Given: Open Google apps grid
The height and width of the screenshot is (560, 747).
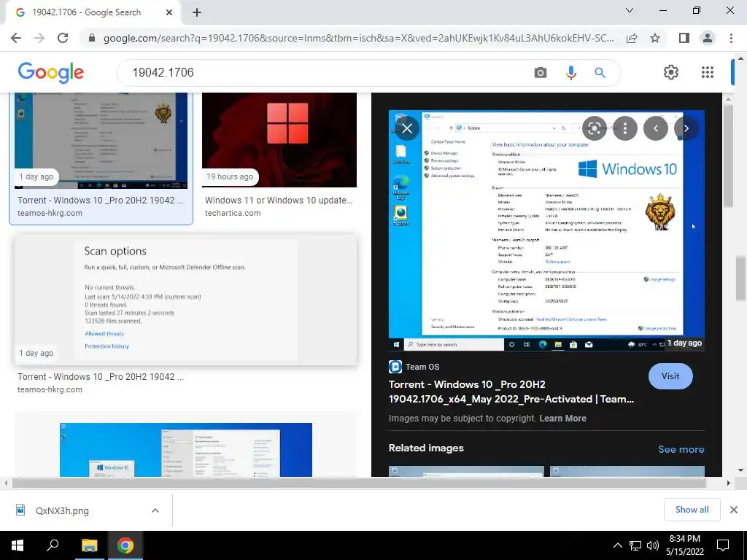Looking at the screenshot, I should (708, 72).
